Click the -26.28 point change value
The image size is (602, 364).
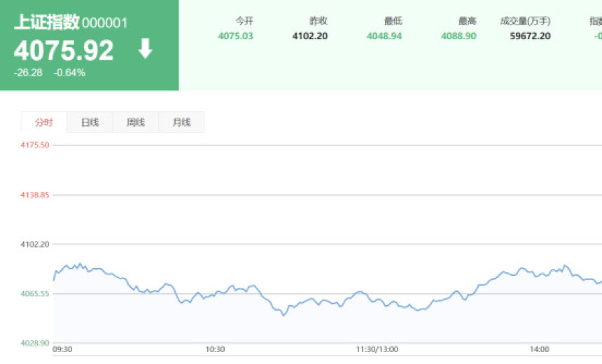coord(28,72)
